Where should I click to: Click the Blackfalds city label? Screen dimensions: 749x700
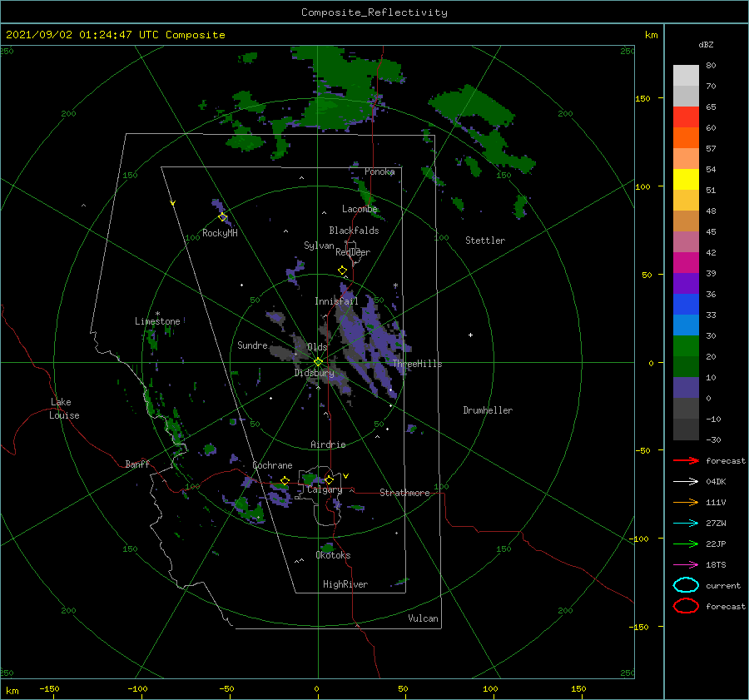[x=354, y=231]
